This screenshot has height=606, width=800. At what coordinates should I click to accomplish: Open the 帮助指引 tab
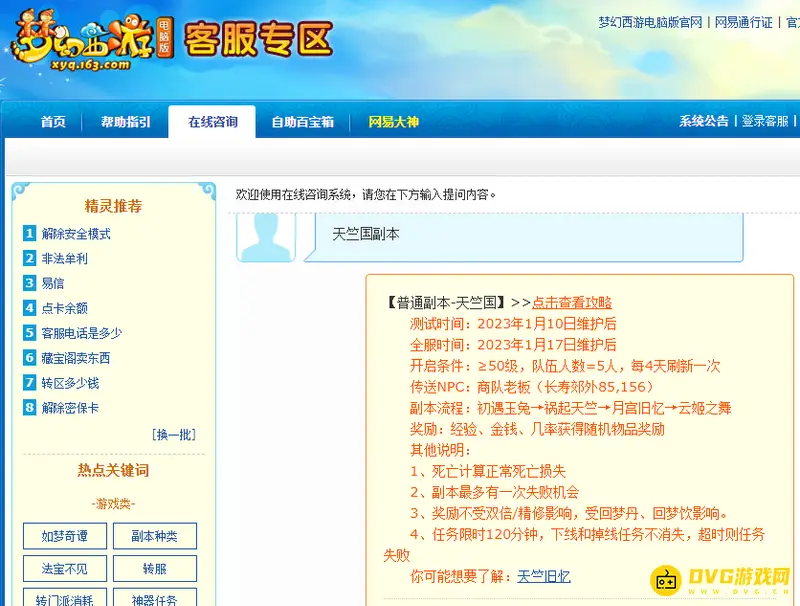tap(126, 122)
